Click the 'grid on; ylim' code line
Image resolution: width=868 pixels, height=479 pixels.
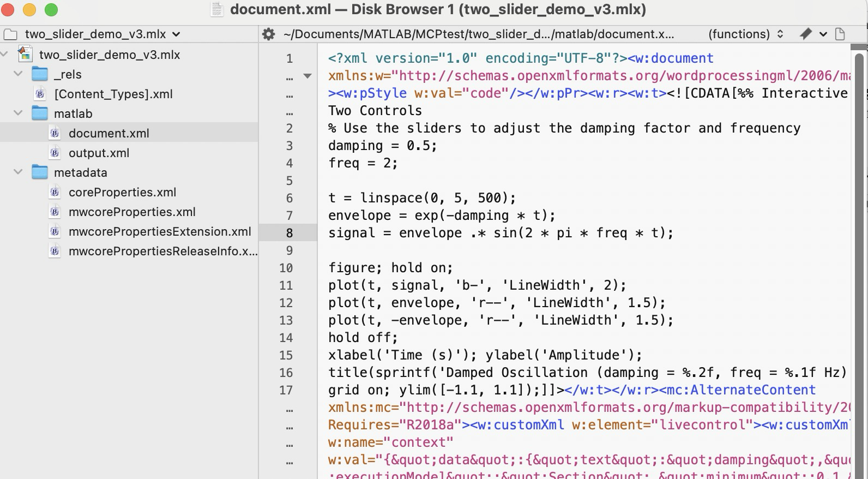(572, 390)
